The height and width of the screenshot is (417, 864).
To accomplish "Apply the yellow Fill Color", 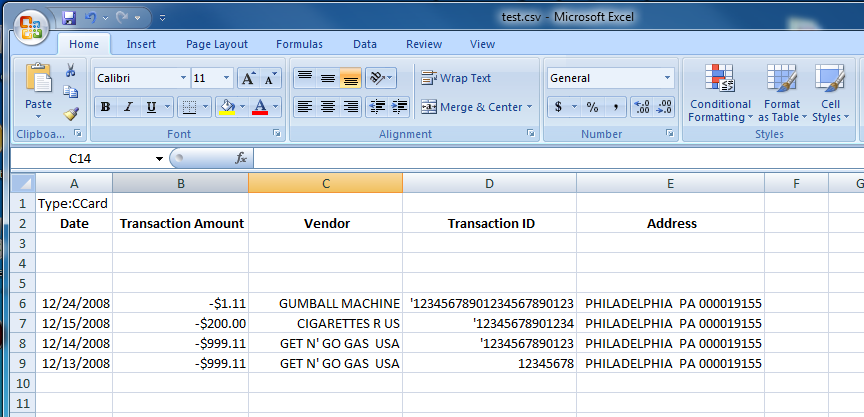I will tap(227, 107).
